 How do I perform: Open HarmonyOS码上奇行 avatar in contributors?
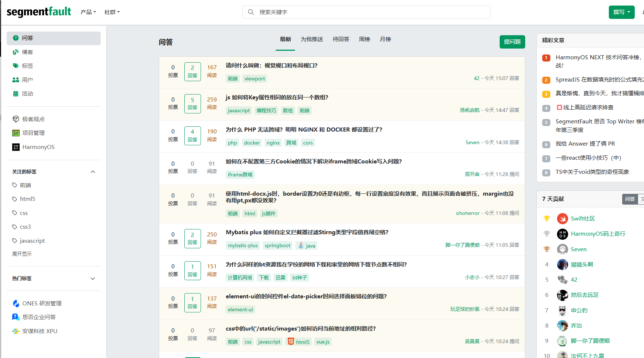tap(563, 234)
